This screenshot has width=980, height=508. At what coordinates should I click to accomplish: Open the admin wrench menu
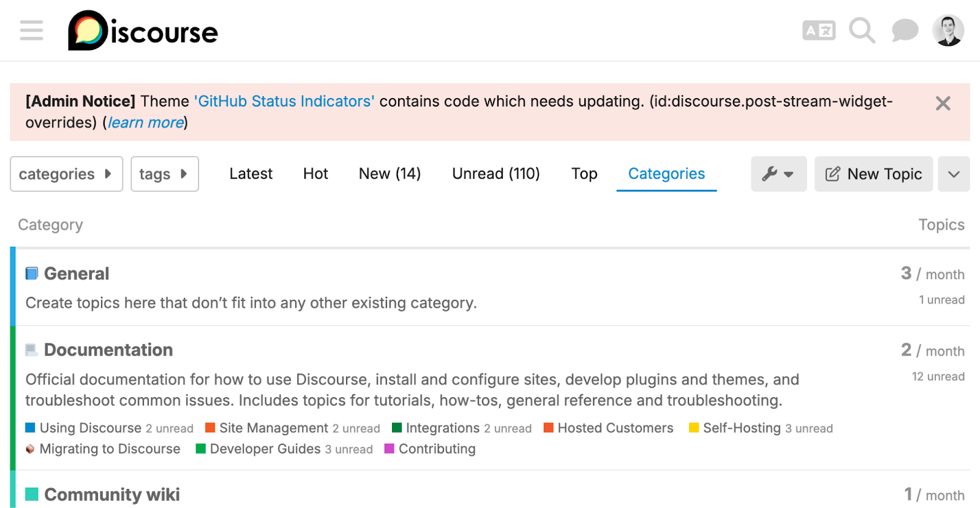point(778,174)
